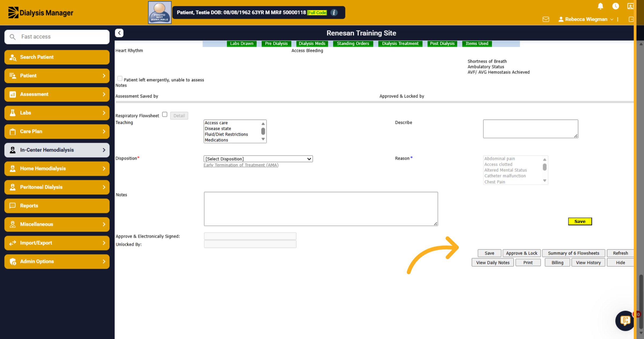Expand Peritoneal Dialysis menu chevron
The image size is (644, 339).
(104, 187)
